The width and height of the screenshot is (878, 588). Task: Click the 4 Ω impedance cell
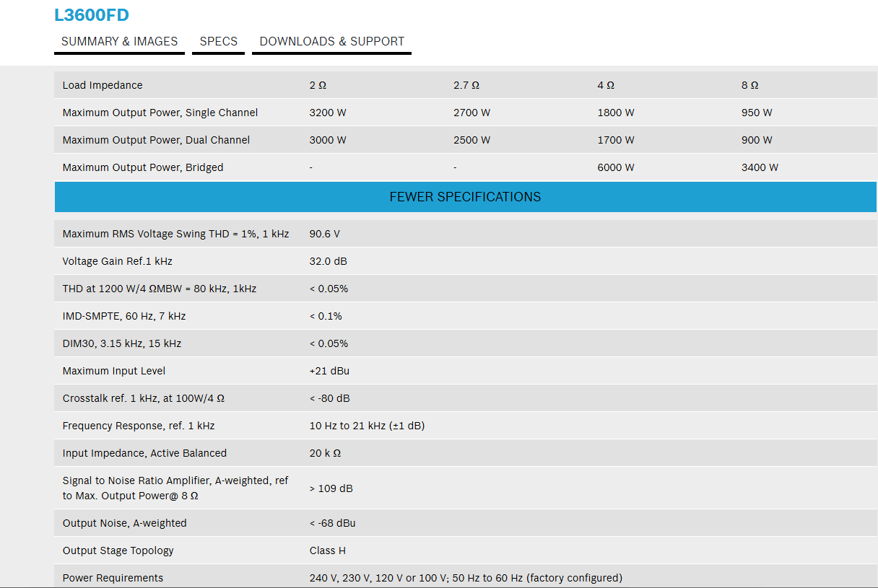(x=606, y=85)
